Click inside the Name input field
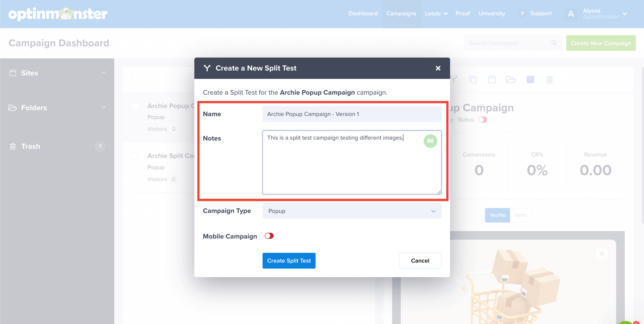Viewport: 644px width, 324px height. (x=351, y=114)
